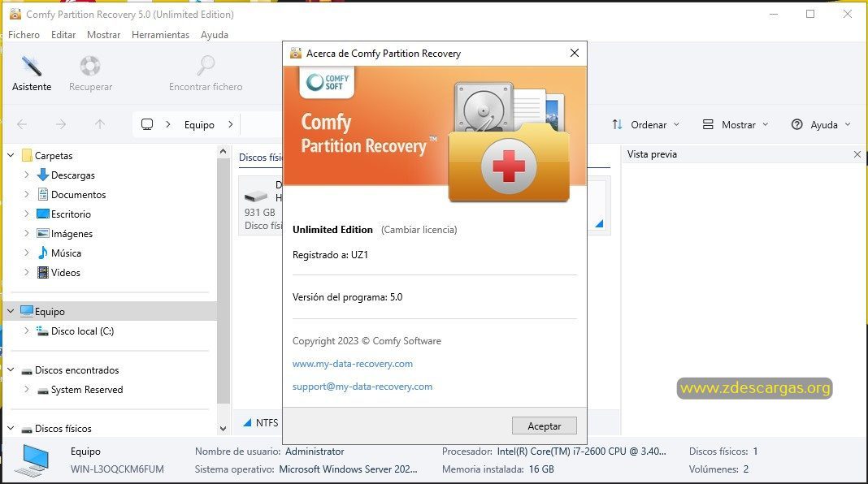
Task: Expand the System Reserved node
Action: point(26,390)
